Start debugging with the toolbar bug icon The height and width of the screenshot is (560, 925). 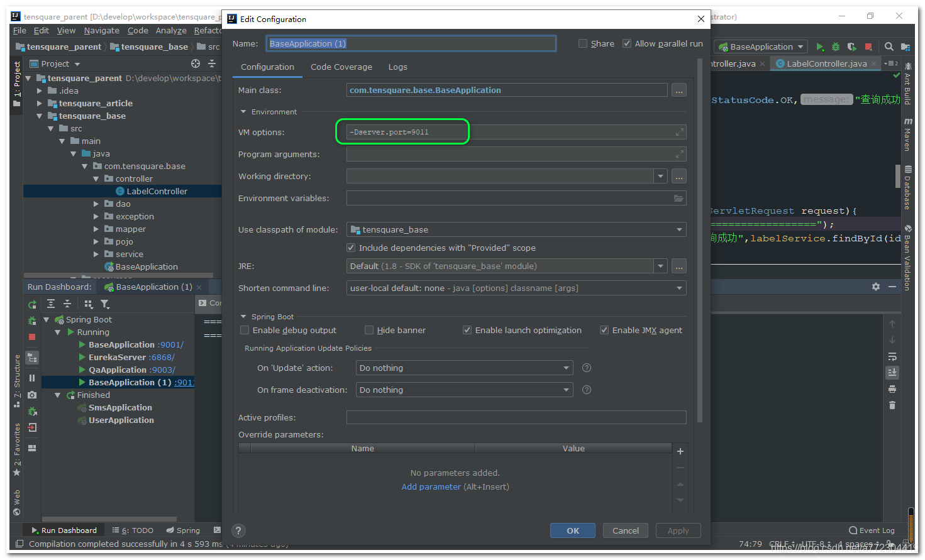[x=836, y=47]
